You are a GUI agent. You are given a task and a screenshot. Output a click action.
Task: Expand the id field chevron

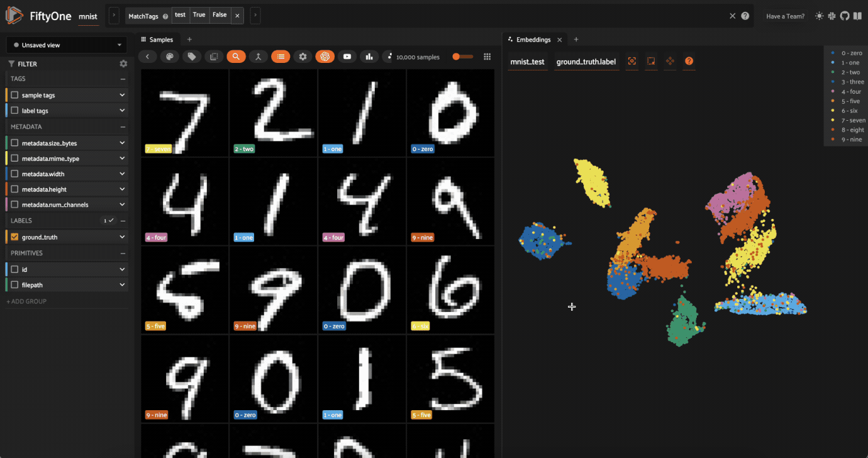tap(122, 269)
